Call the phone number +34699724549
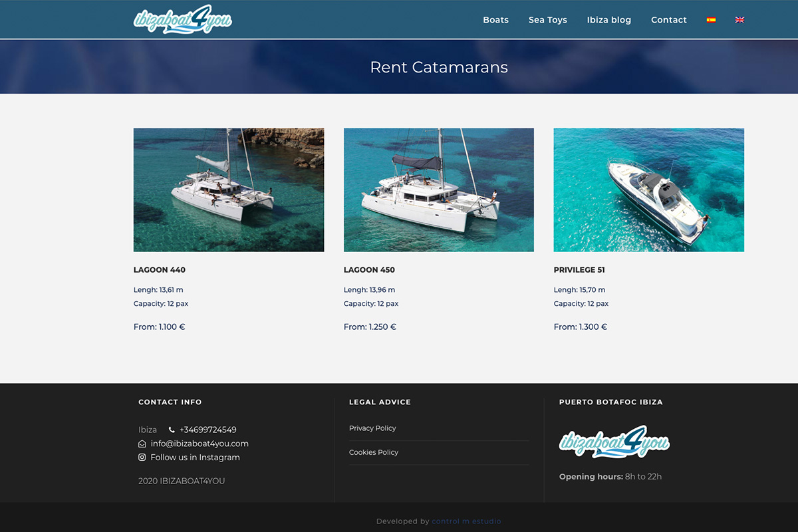Screen dimensions: 798x532 pyautogui.click(x=207, y=430)
